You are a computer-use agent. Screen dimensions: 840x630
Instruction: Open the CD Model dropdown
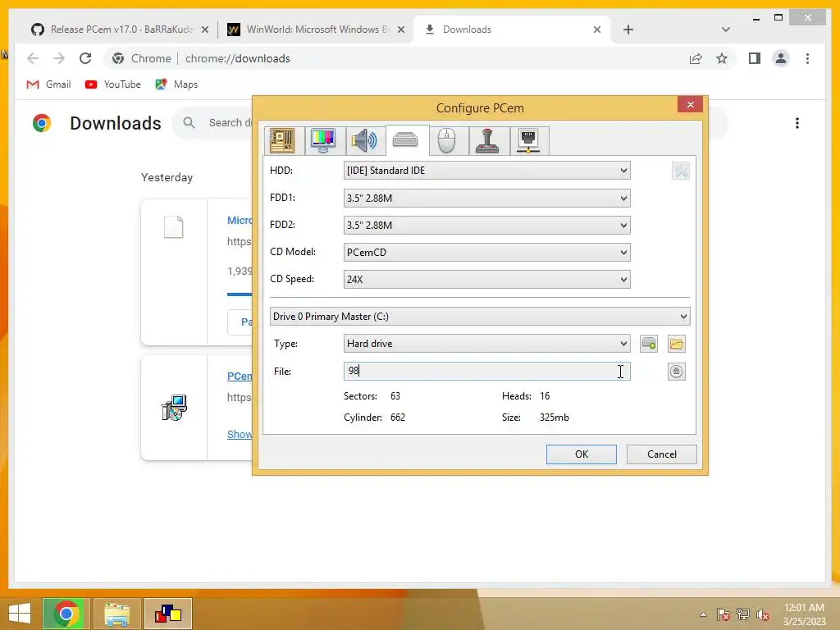tap(486, 253)
